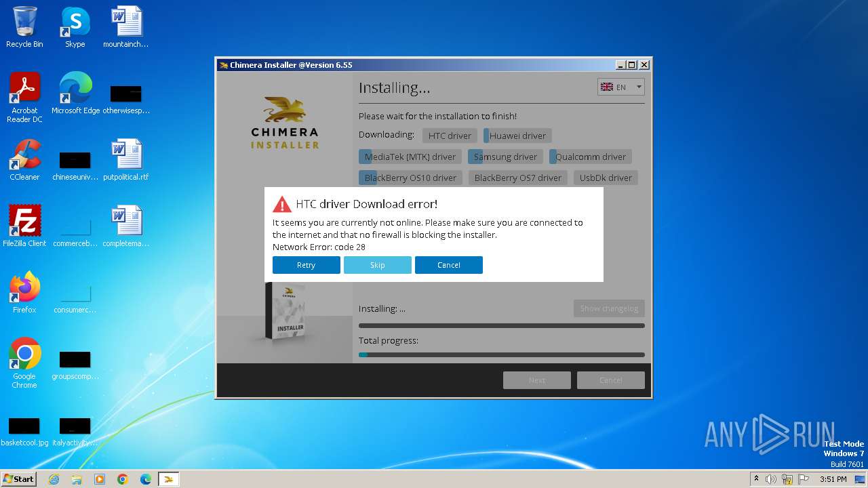Open FileZilla Client shortcut
The width and height of the screenshot is (868, 488).
24,226
